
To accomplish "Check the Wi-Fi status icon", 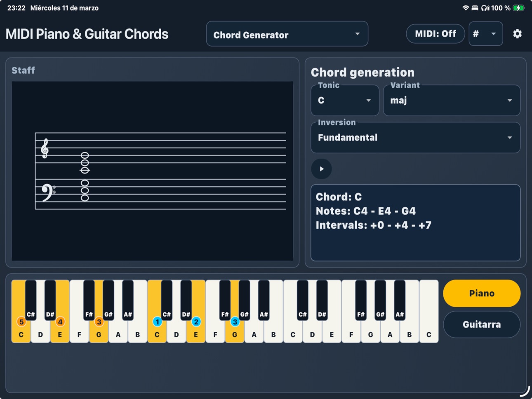I will 466,8.
